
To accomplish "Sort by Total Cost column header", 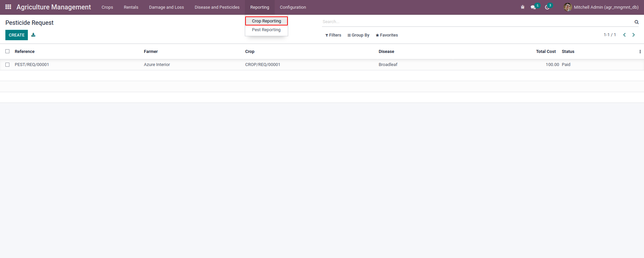I will pos(546,52).
